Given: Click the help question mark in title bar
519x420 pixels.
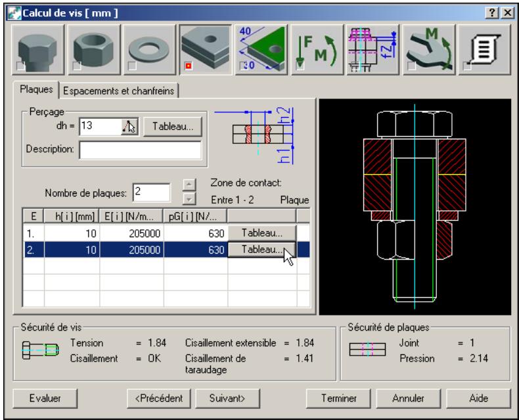Looking at the screenshot, I should (492, 13).
